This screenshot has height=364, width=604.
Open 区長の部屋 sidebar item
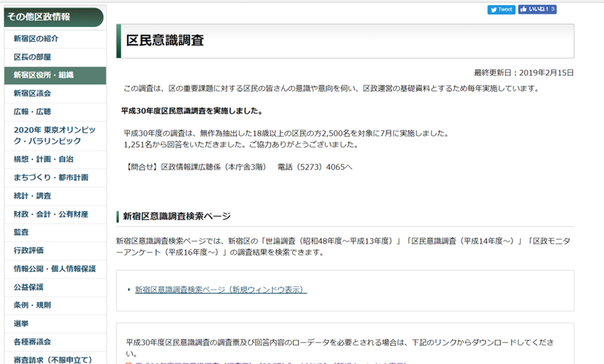tap(55, 57)
